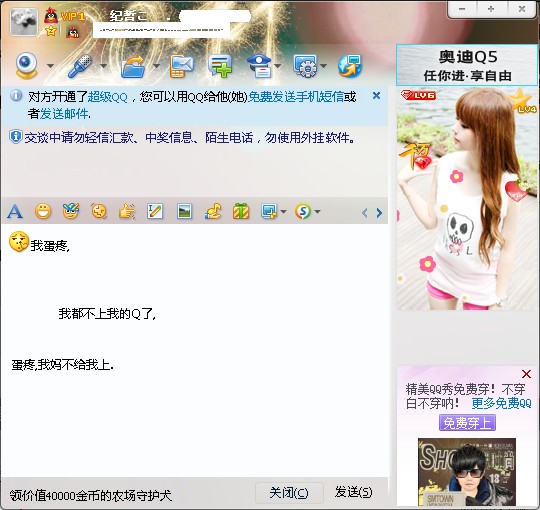Click the own QQ show avatar thumbnail
This screenshot has height=510, width=540.
coord(467,472)
